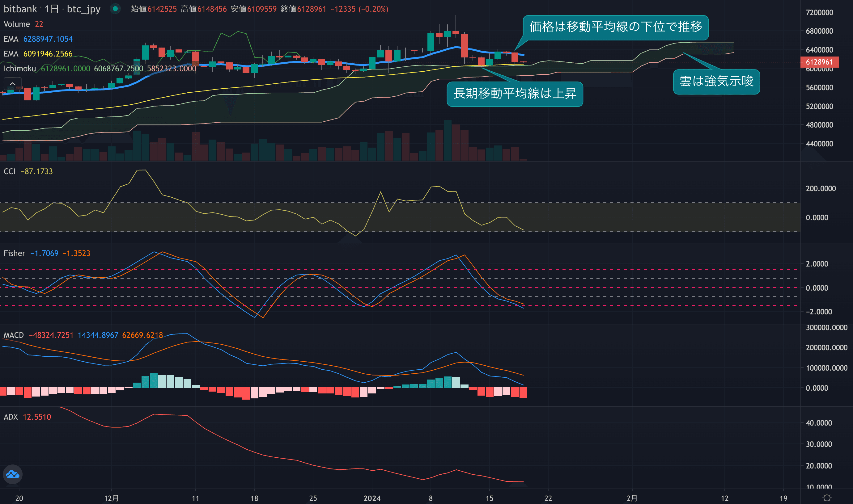Select the '長期移動平均線は上昇' callout annotation

(515, 94)
